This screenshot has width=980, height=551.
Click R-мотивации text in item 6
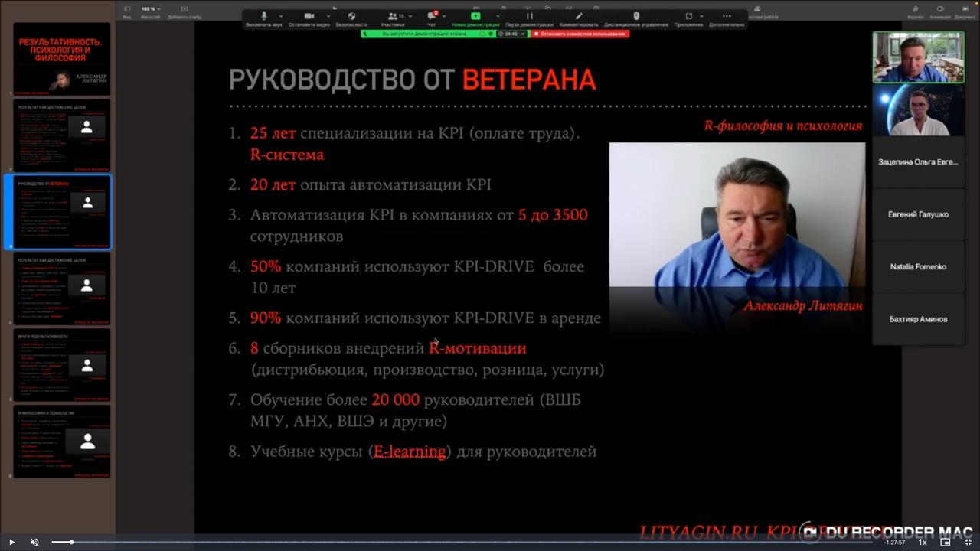[x=477, y=348]
